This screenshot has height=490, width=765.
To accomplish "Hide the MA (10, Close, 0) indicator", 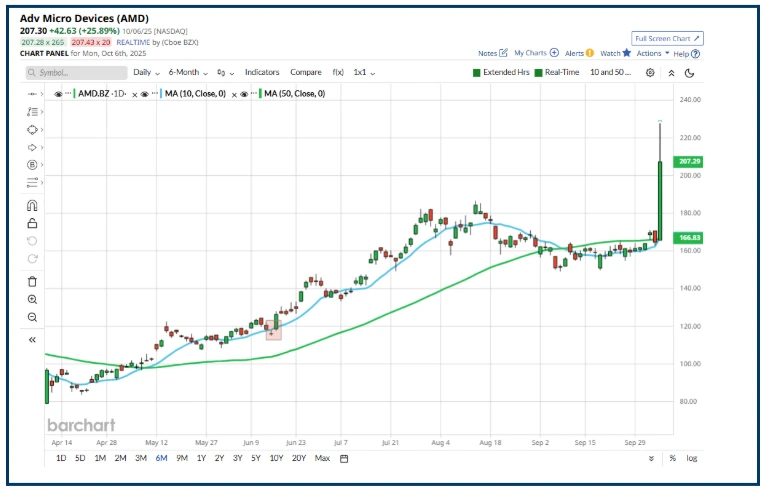I will pyautogui.click(x=144, y=93).
